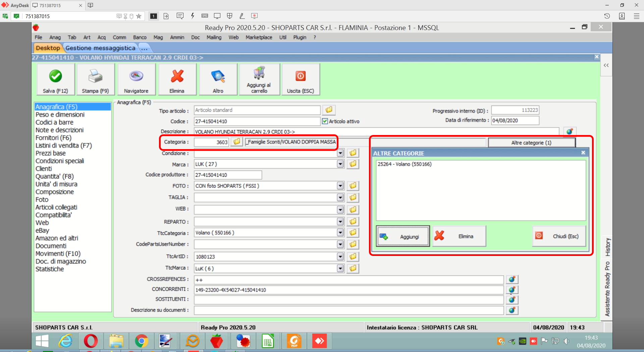Click the Stampa (F9) printer button
Viewport: 644px width, 352px height.
pos(96,80)
